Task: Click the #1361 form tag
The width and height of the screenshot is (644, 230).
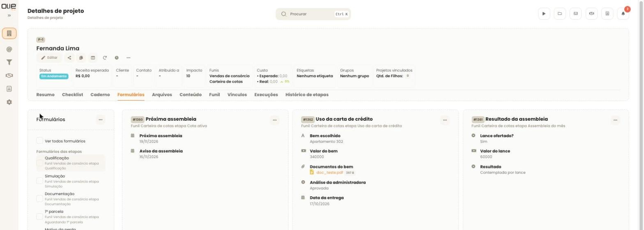Action: 478,120
